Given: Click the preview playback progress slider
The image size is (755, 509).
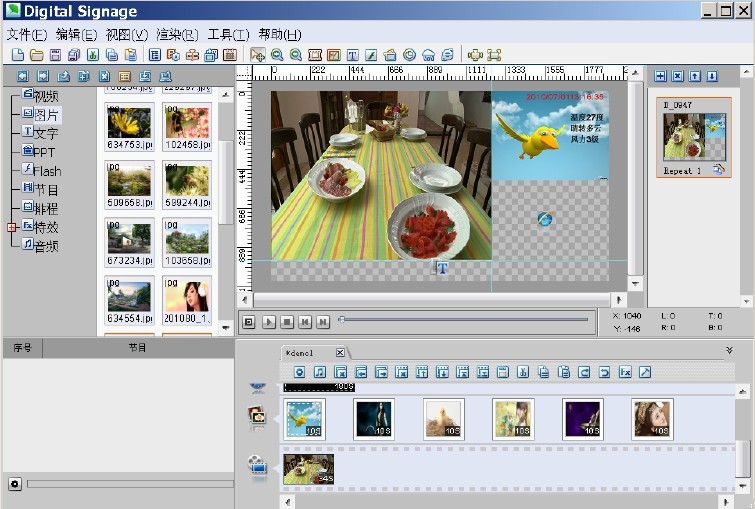Looking at the screenshot, I should pos(464,319).
